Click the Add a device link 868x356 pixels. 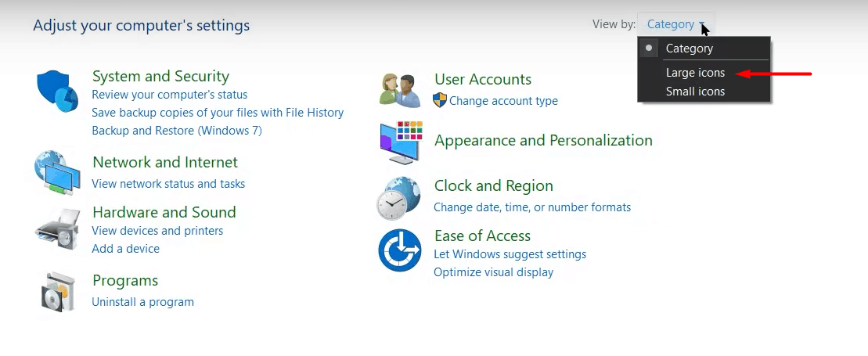(125, 249)
